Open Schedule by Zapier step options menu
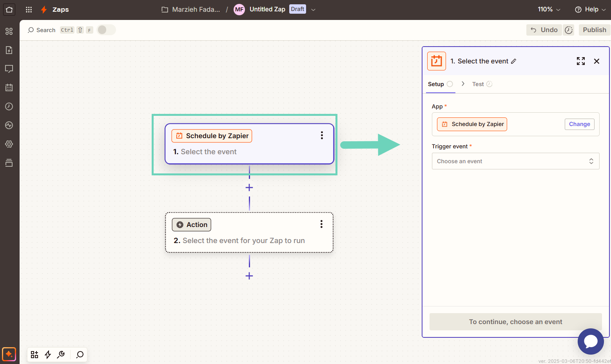Viewport: 611px width, 364px height. click(x=322, y=135)
